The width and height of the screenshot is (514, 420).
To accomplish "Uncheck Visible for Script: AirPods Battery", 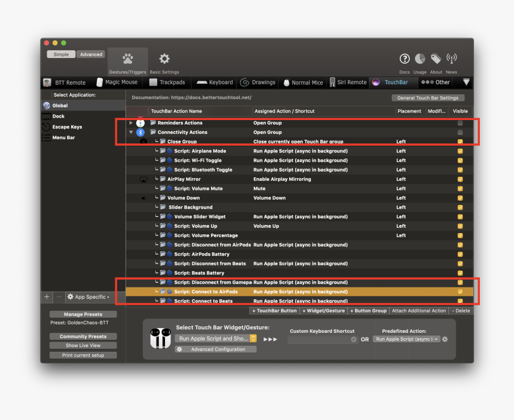I will [460, 255].
